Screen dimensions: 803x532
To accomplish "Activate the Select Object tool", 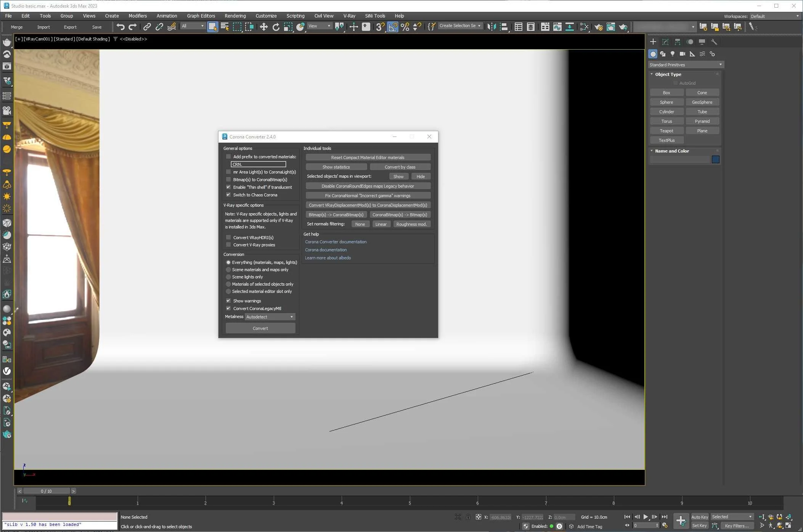I will (x=212, y=27).
